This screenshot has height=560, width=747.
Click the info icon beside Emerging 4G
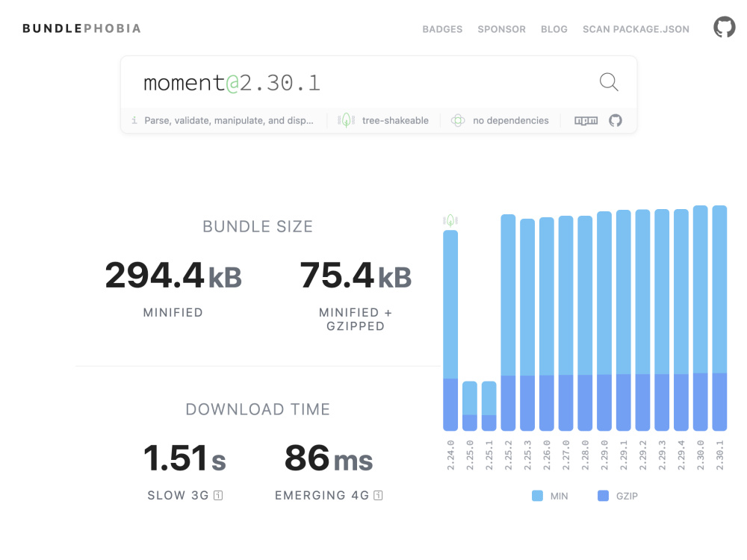[378, 495]
